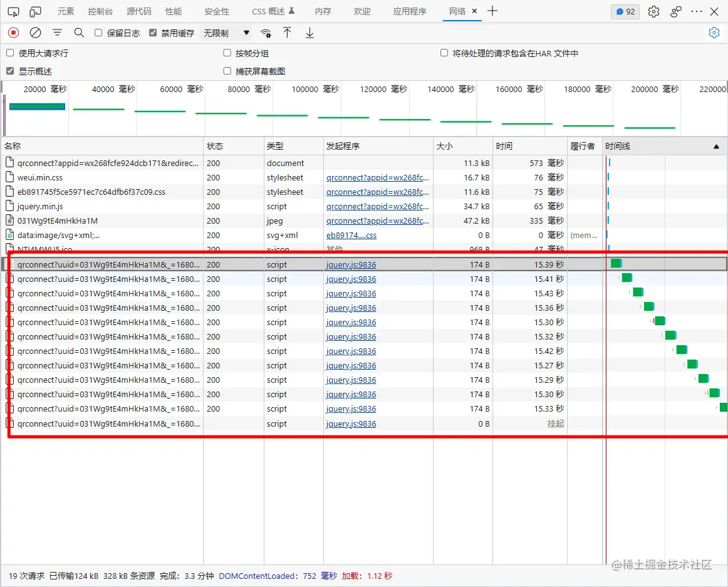Open the network filter icon
The height and width of the screenshot is (587, 728).
point(57,33)
